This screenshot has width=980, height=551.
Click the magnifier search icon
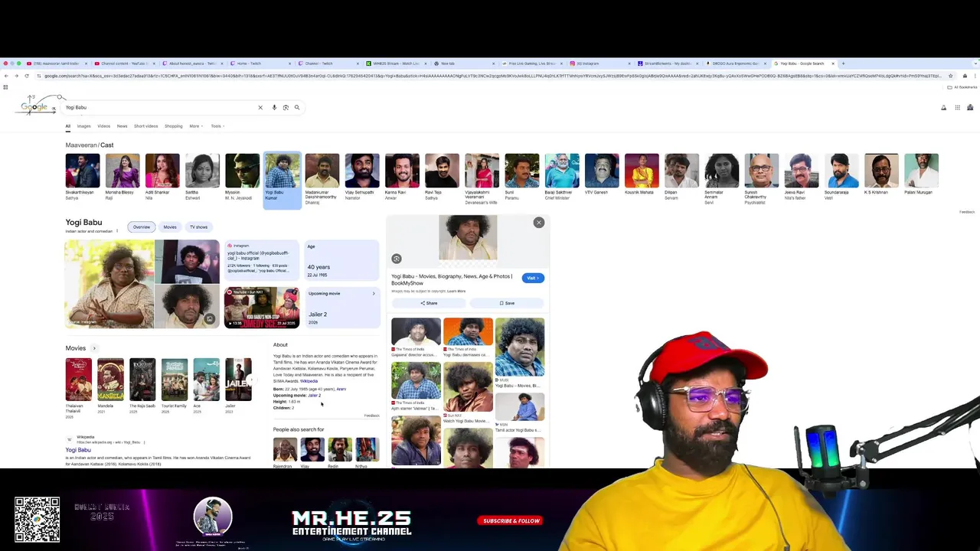coord(297,107)
